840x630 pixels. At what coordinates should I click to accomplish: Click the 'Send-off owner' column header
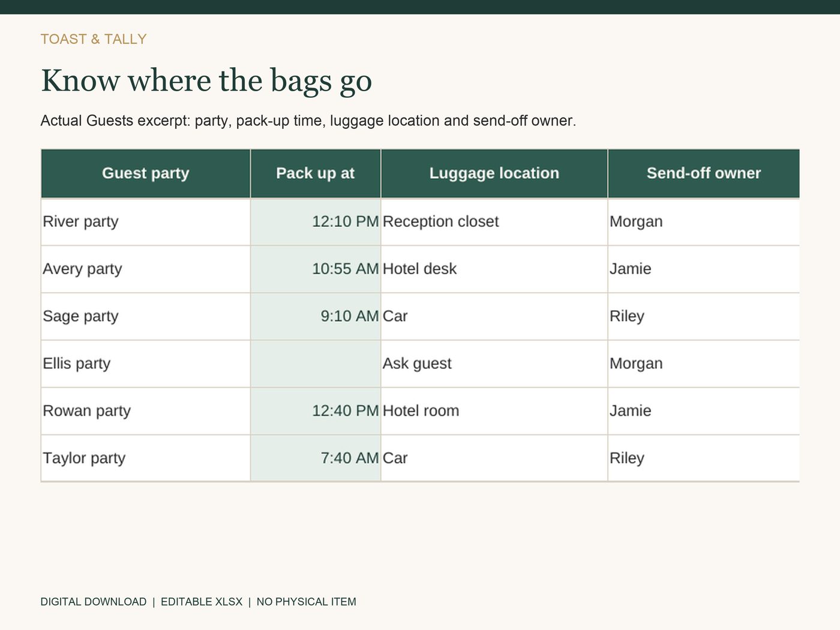click(704, 173)
